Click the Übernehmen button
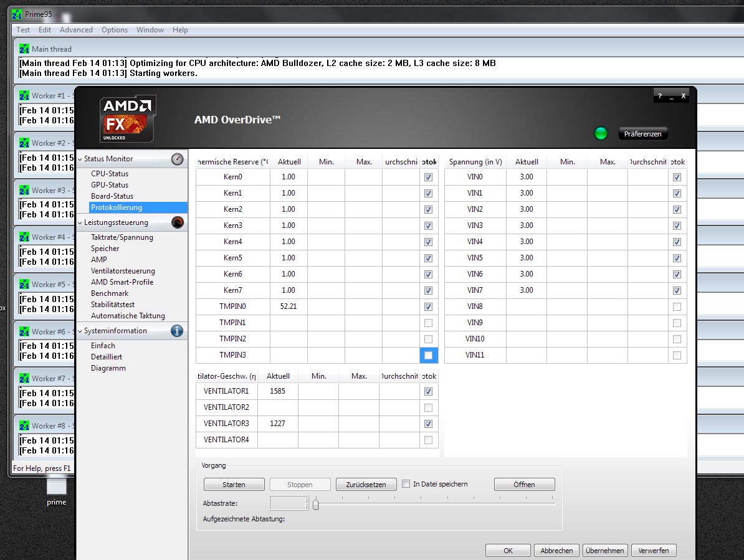Viewport: 744px width, 560px height. point(605,551)
